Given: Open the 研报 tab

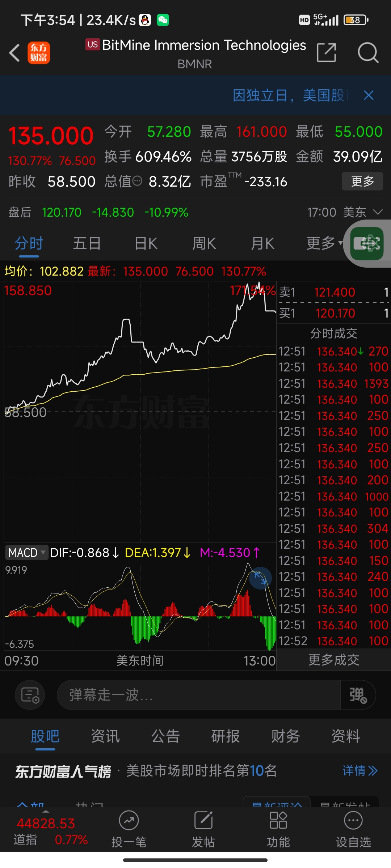Looking at the screenshot, I should pos(226,736).
